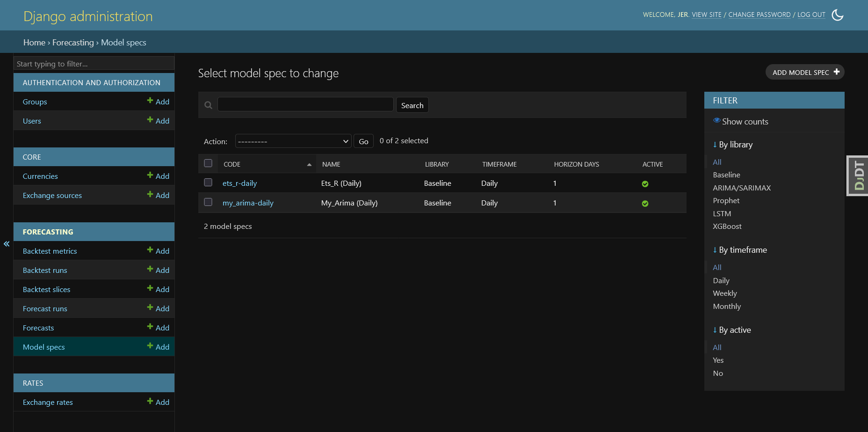868x432 pixels.
Task: Tick the checkbox for ets_r-daily
Action: 208,183
